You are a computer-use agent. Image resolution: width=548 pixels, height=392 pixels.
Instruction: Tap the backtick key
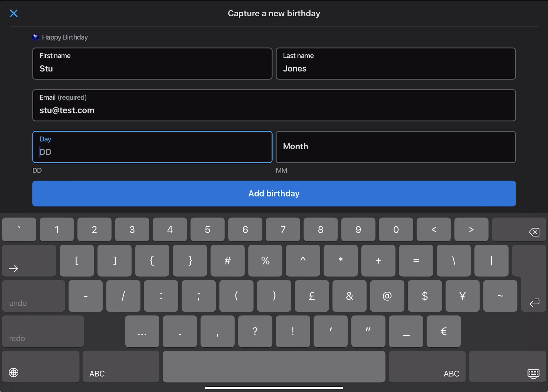pyautogui.click(x=19, y=230)
